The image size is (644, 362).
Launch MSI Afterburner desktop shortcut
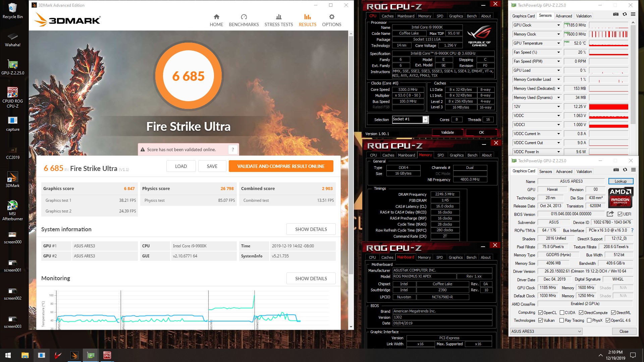tap(12, 210)
